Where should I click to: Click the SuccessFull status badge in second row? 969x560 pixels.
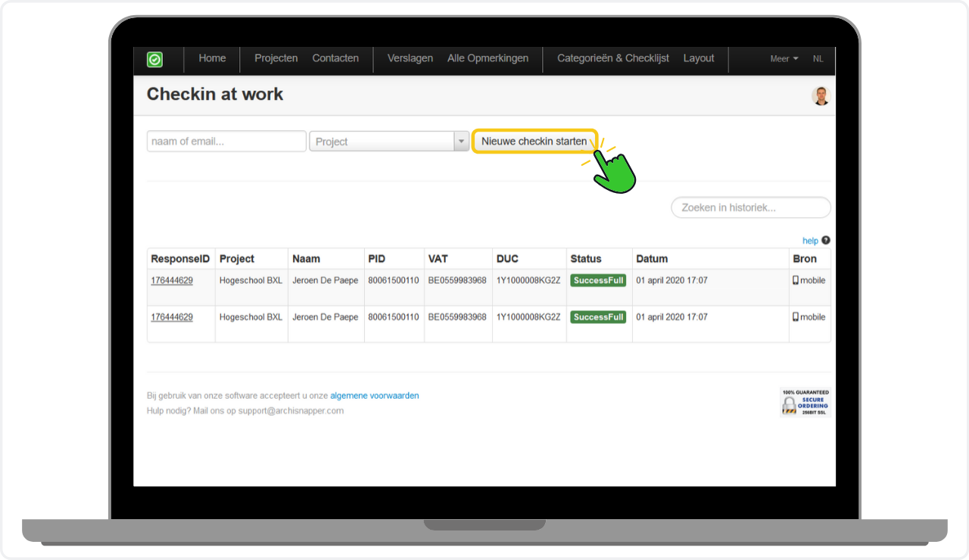[598, 317]
